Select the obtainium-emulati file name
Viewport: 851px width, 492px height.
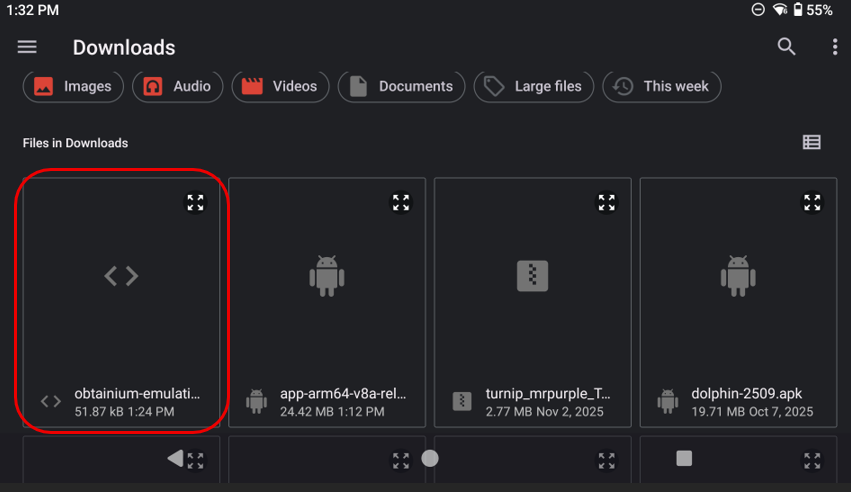[x=137, y=393]
